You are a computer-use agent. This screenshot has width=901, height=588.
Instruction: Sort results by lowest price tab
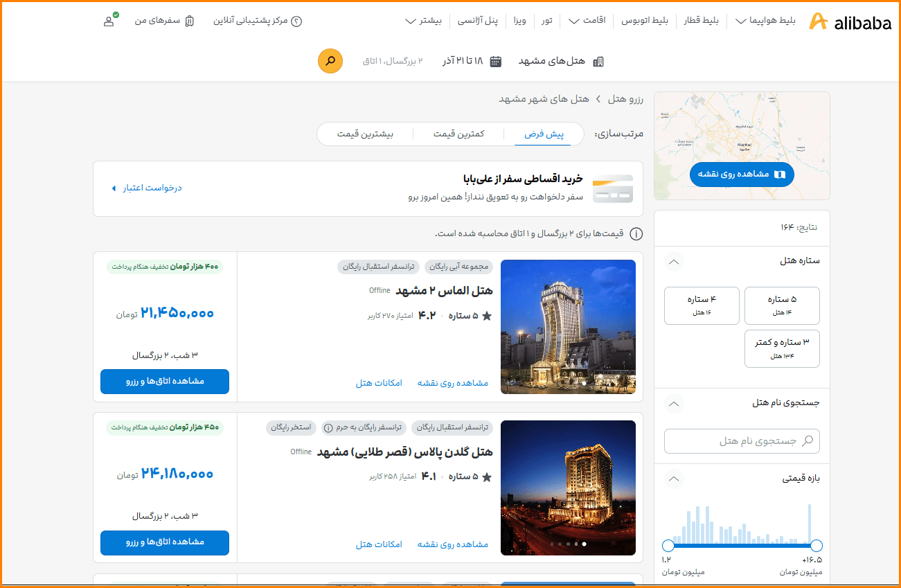click(x=458, y=134)
